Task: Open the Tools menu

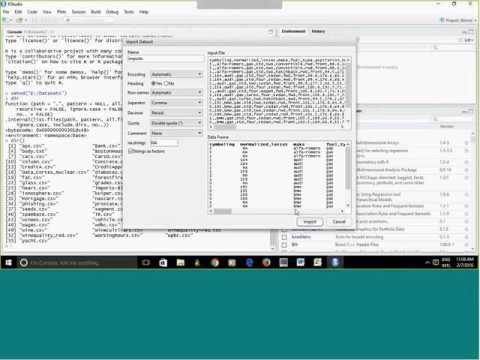Action: tap(129, 12)
